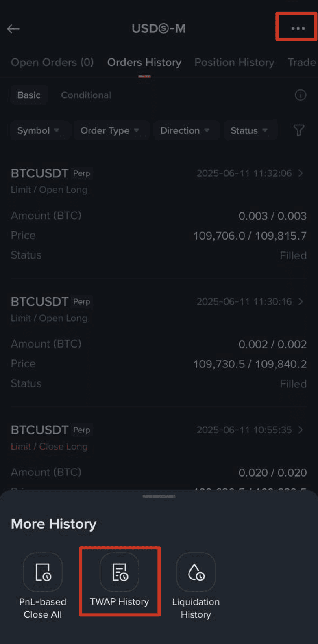The width and height of the screenshot is (318, 644).
Task: Open the three-dot more options menu
Action: 298,28
